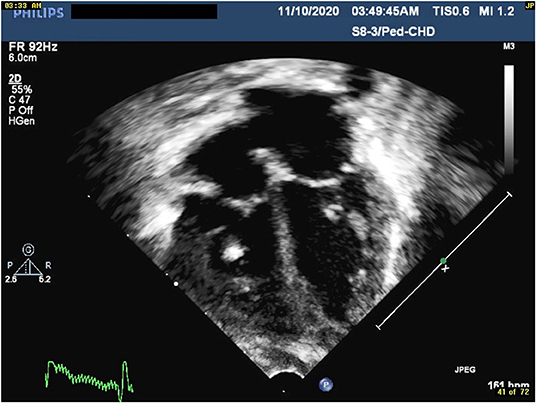This screenshot has width=536, height=403.
Task: Click the C 47 compression value
Action: (19, 100)
